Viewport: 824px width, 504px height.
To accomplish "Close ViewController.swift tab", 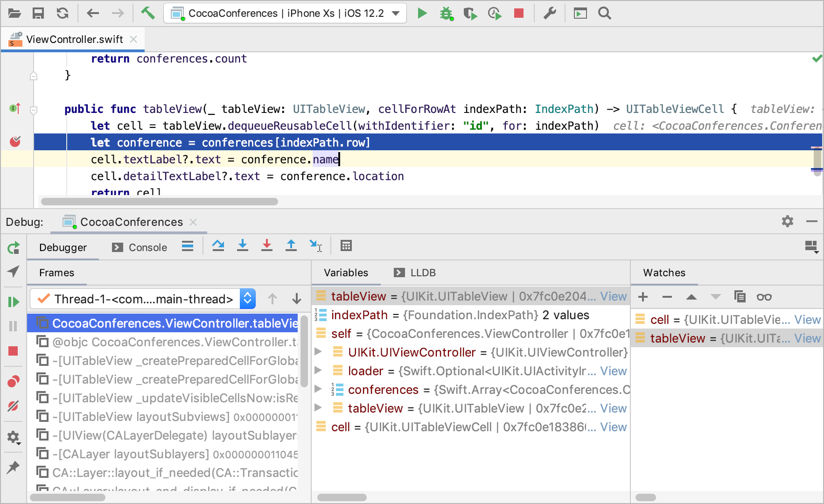I will tap(133, 39).
